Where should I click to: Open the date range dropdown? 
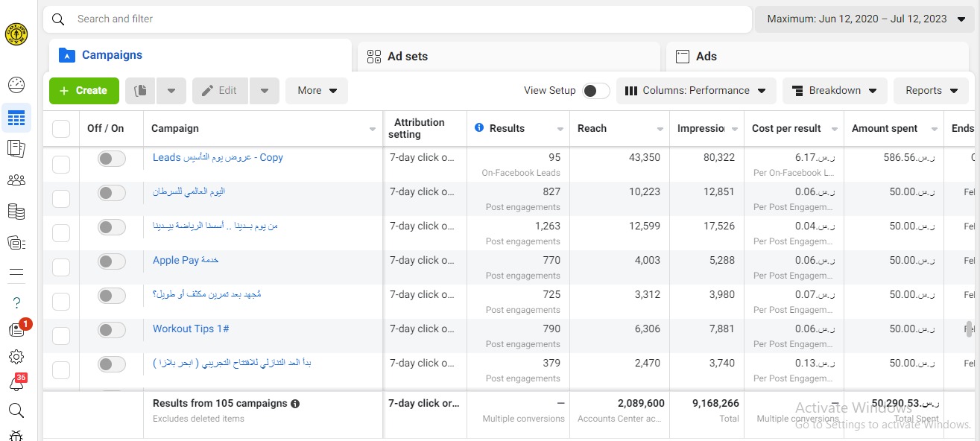(864, 19)
